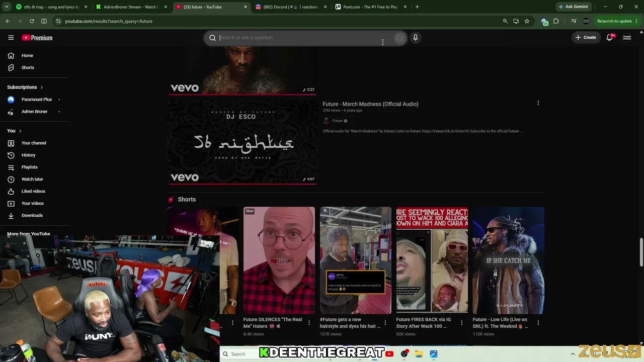
Task: Open options for Future - Low Life short
Action: pos(538,322)
